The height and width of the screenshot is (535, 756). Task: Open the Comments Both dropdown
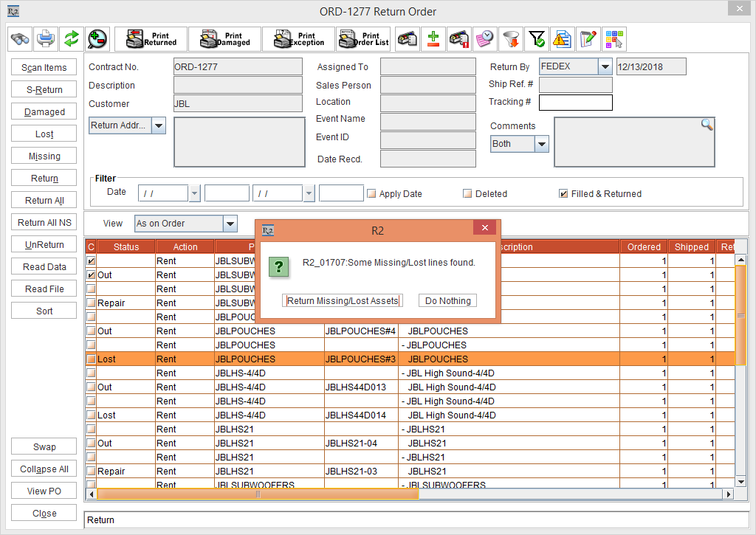tap(541, 144)
